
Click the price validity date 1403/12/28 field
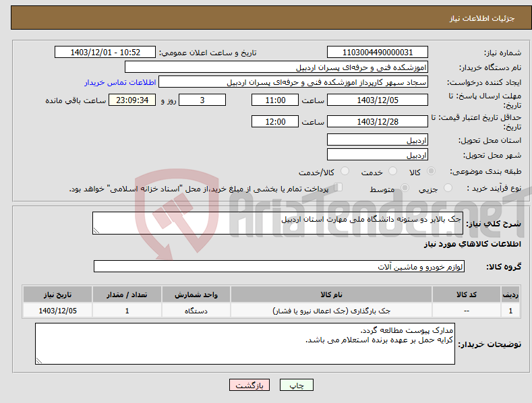click(x=378, y=121)
